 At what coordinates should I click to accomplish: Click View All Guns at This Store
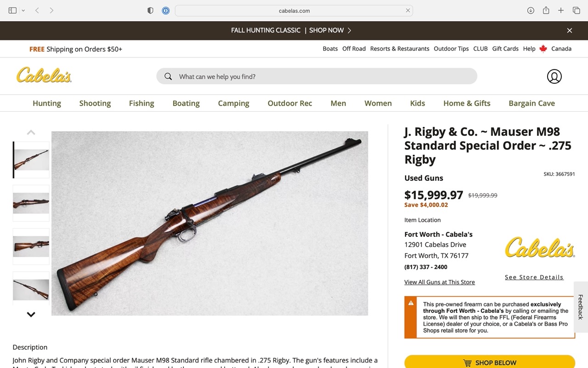click(440, 282)
